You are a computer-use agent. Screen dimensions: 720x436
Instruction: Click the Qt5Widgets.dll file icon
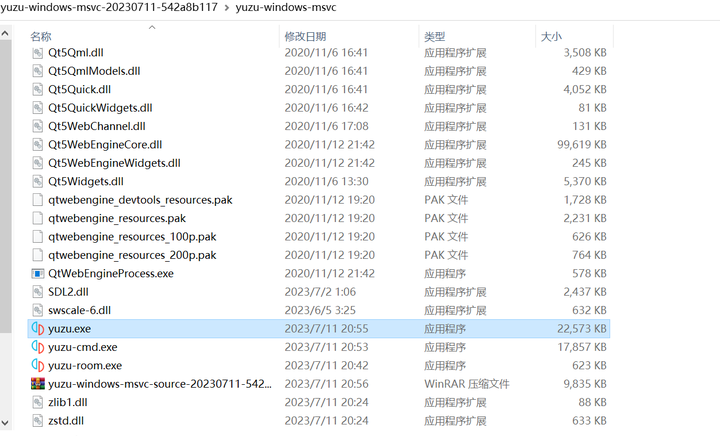point(38,181)
